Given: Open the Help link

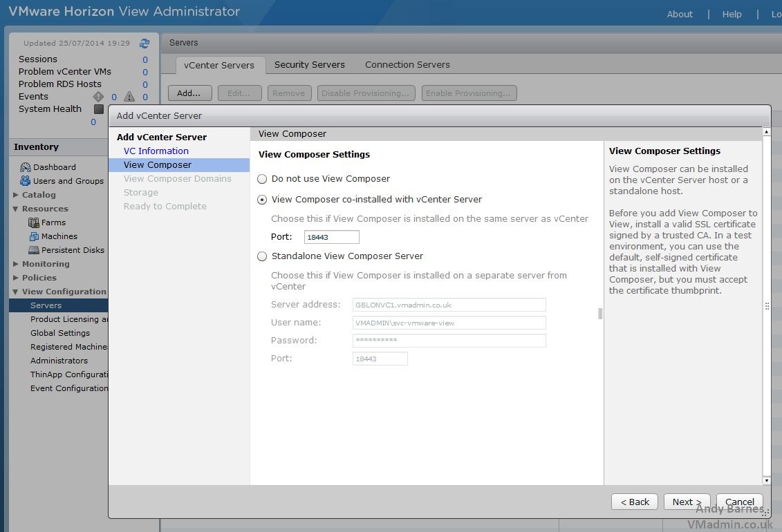Looking at the screenshot, I should click(732, 14).
